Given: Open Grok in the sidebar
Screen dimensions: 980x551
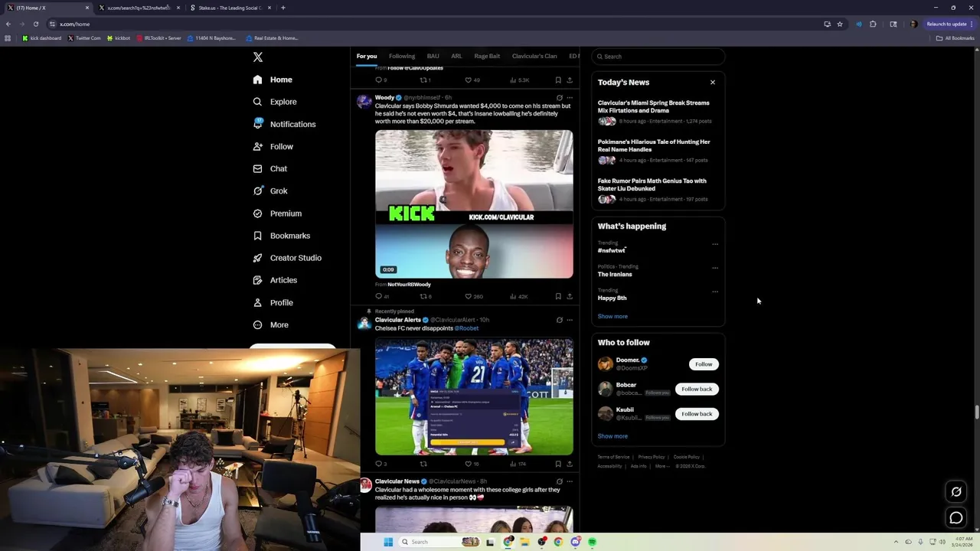Looking at the screenshot, I should coord(270,191).
